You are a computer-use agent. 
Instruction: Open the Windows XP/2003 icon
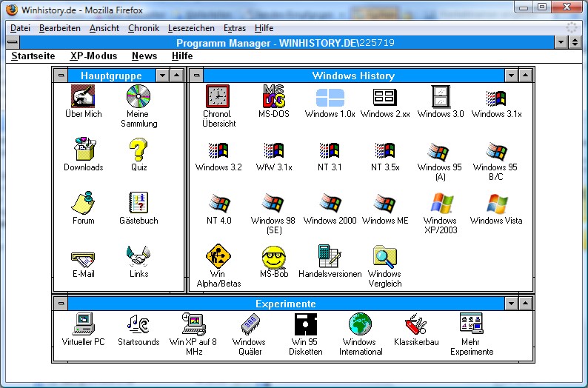pyautogui.click(x=442, y=204)
